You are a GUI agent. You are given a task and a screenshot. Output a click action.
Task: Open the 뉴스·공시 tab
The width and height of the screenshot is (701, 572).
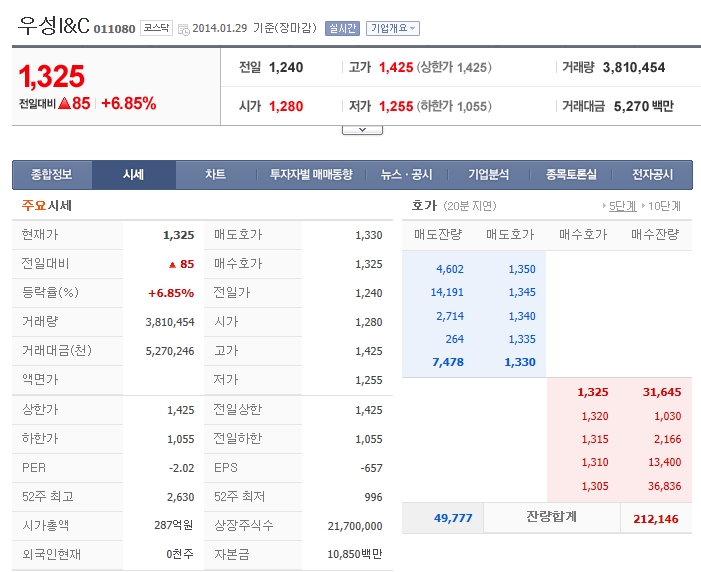[406, 174]
